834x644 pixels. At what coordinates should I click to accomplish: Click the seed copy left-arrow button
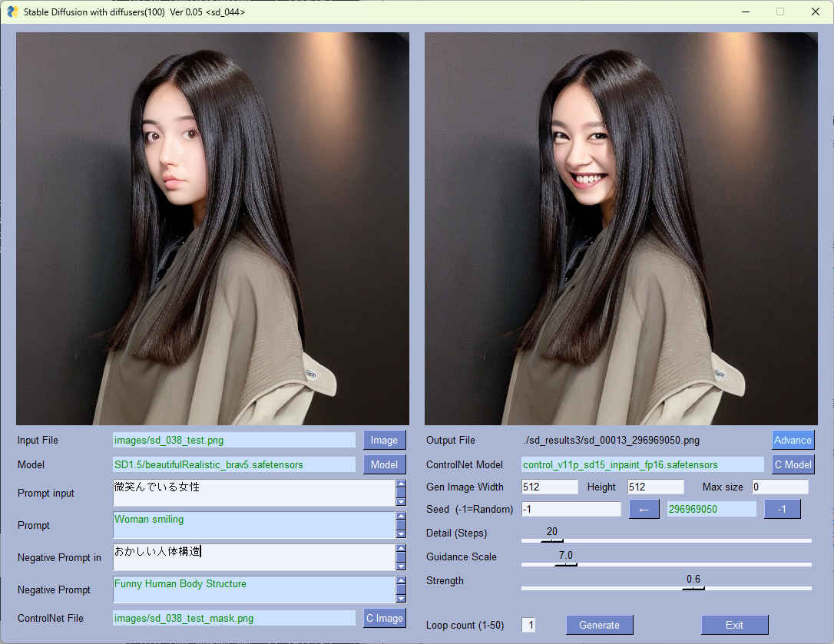(x=644, y=509)
